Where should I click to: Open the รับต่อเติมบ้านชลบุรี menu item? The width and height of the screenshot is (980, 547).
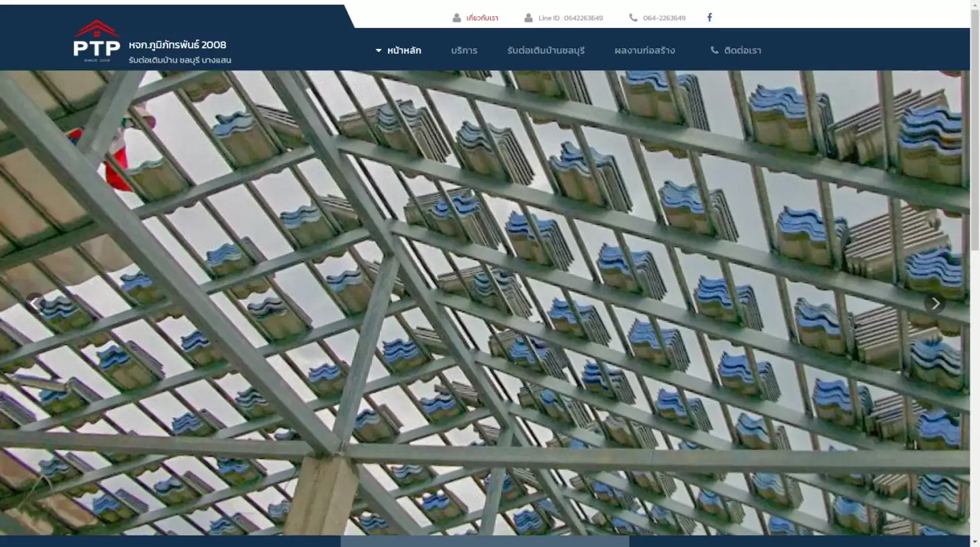(546, 50)
